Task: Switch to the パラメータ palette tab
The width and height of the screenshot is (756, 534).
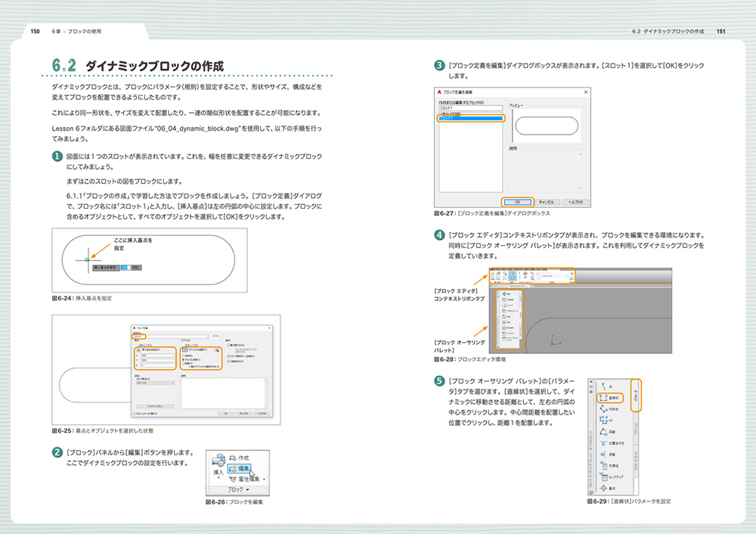Action: click(636, 396)
